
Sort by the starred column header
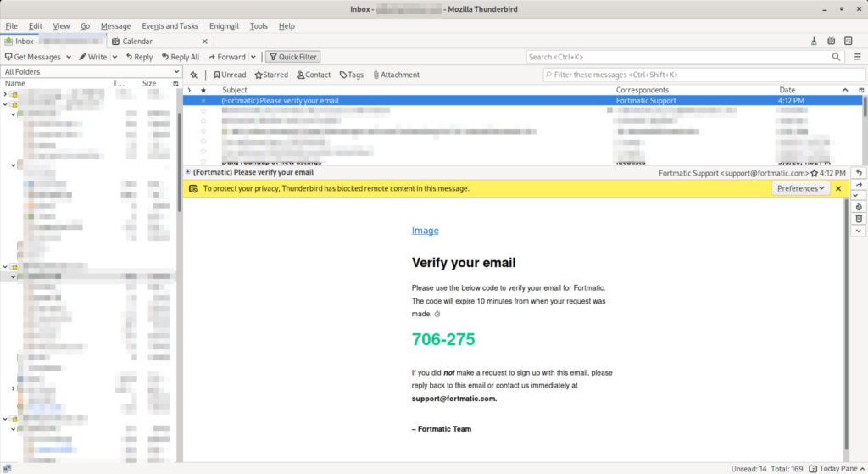[203, 90]
